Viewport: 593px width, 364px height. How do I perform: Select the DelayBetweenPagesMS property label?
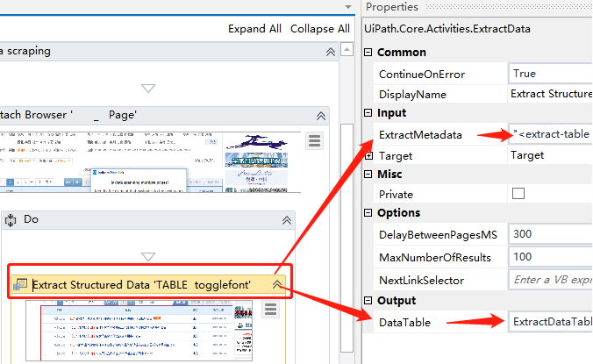click(438, 235)
